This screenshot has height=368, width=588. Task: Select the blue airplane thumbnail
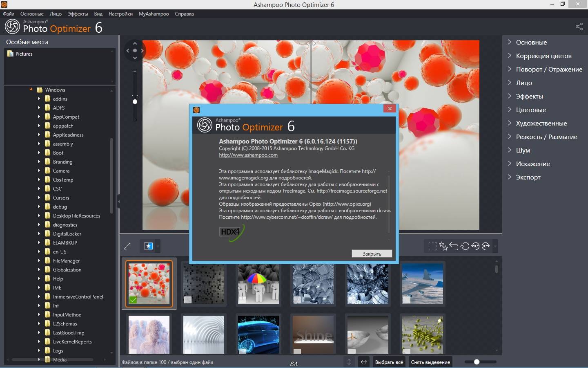(x=422, y=283)
